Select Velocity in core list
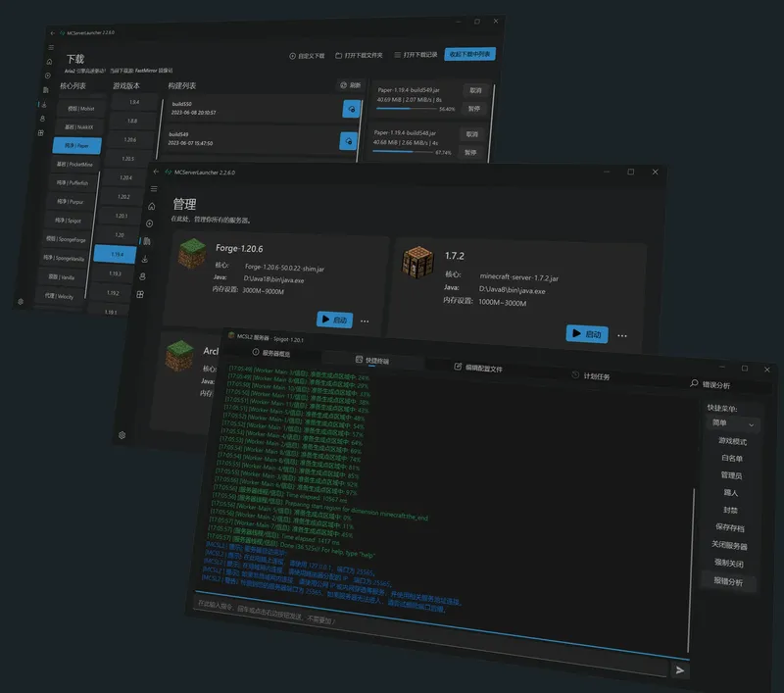This screenshot has height=693, width=784. point(59,295)
